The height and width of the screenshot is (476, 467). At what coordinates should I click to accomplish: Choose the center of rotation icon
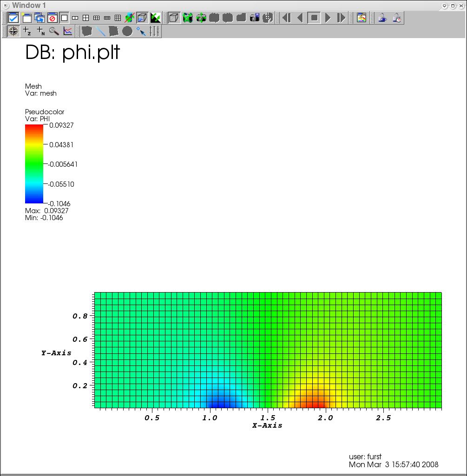(x=268, y=18)
